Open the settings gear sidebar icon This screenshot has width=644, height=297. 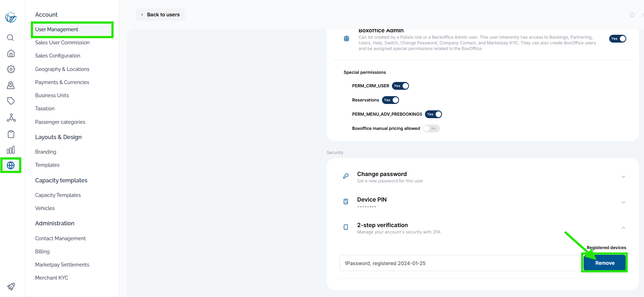(11, 69)
